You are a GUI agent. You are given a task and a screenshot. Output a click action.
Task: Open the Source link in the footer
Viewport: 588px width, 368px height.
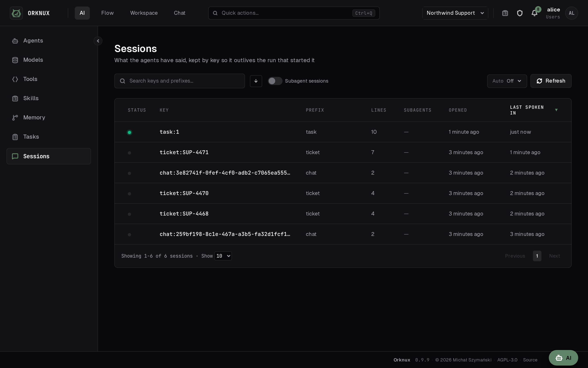tap(530, 360)
